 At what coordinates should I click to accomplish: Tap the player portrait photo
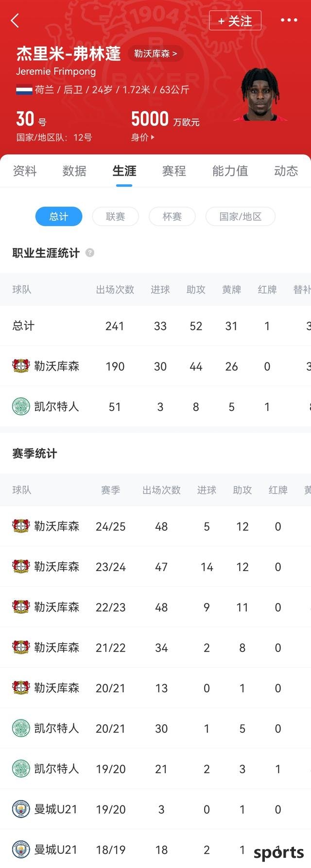pyautogui.click(x=260, y=95)
